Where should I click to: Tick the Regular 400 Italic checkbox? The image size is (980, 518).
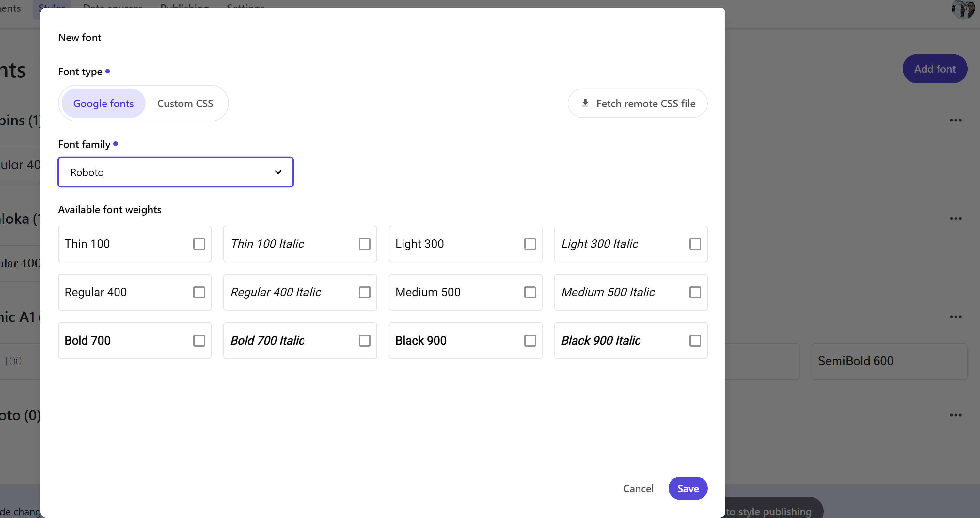point(364,292)
